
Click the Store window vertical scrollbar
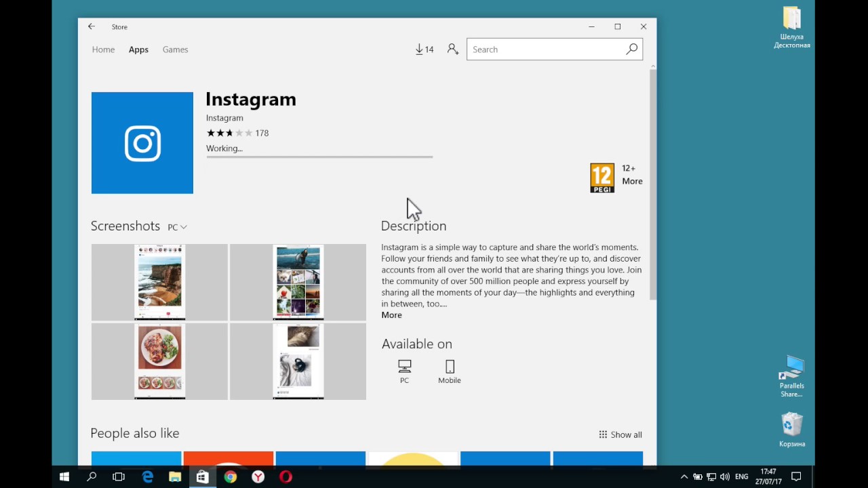tap(653, 184)
